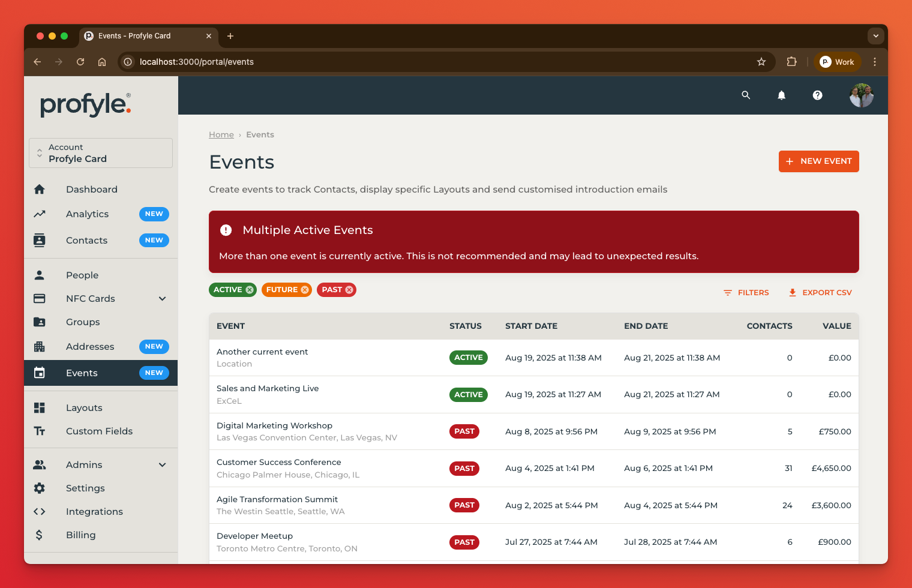Reload the page

tap(80, 62)
